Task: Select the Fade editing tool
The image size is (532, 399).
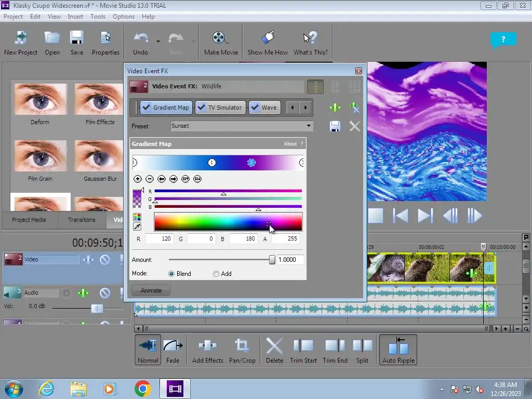Action: tap(172, 351)
